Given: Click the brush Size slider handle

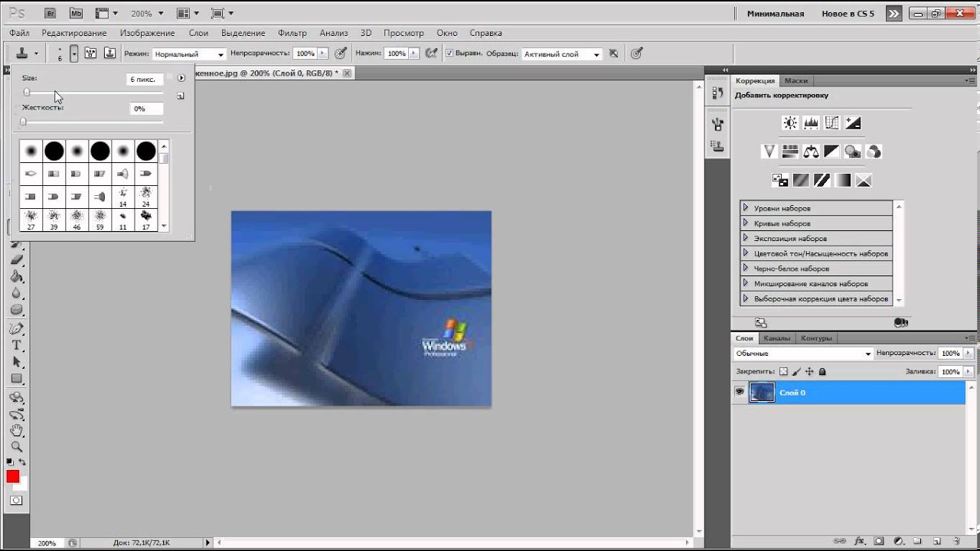Looking at the screenshot, I should click(x=27, y=92).
